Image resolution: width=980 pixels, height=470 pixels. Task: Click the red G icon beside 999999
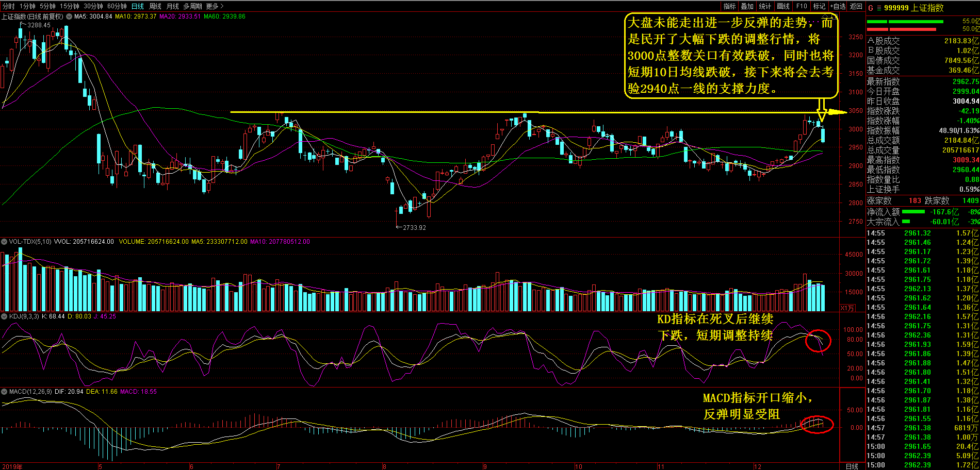tap(871, 8)
